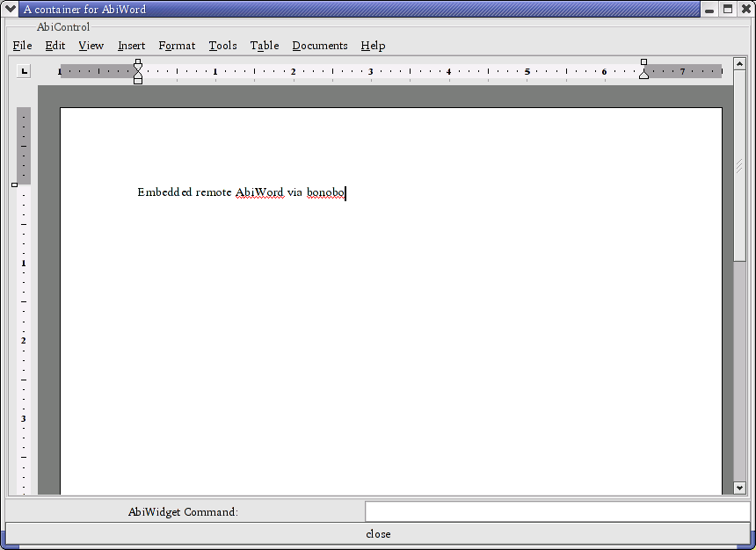Screen dimensions: 756x550
Task: Open the Format menu
Action: (177, 46)
